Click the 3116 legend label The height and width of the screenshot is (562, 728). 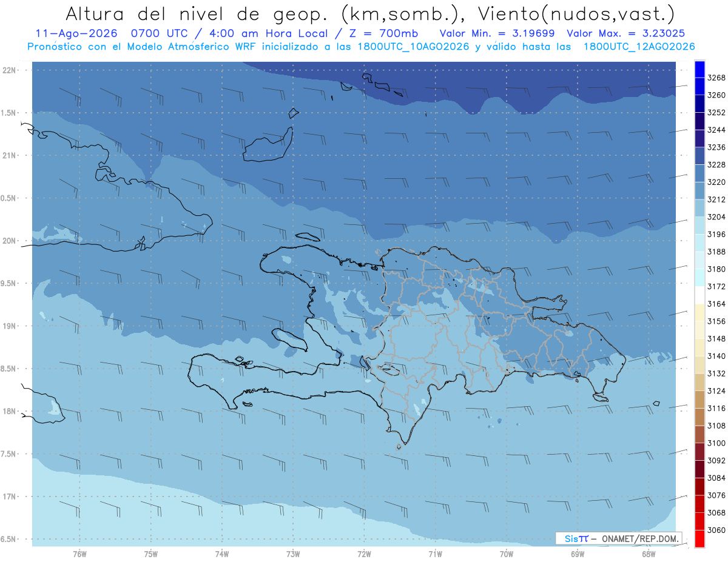(x=716, y=408)
